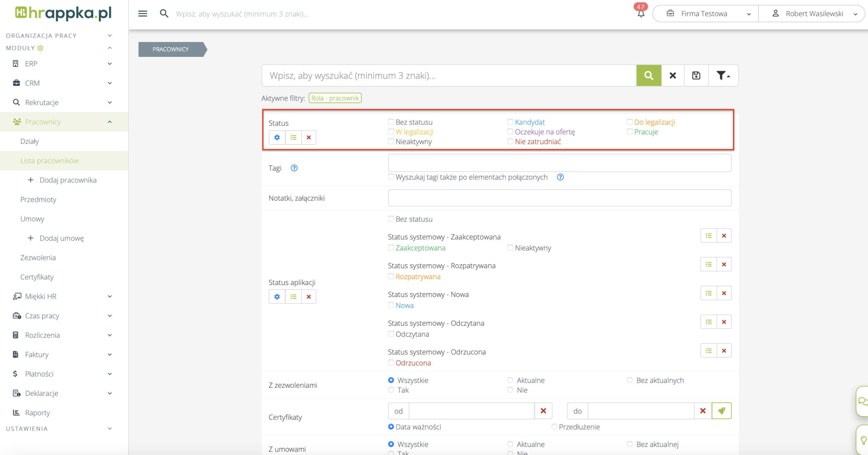The image size is (868, 455).
Task: Open Status settings gear icon
Action: pos(277,137)
